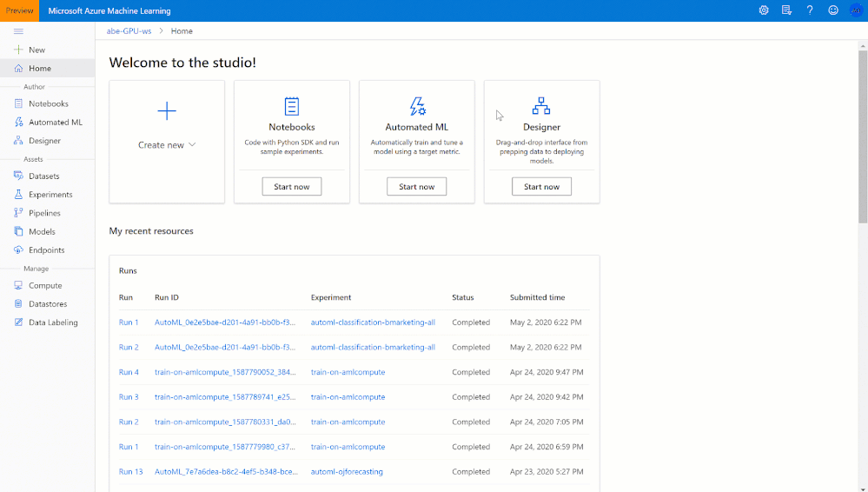Click the Experiments flask icon

coord(18,195)
